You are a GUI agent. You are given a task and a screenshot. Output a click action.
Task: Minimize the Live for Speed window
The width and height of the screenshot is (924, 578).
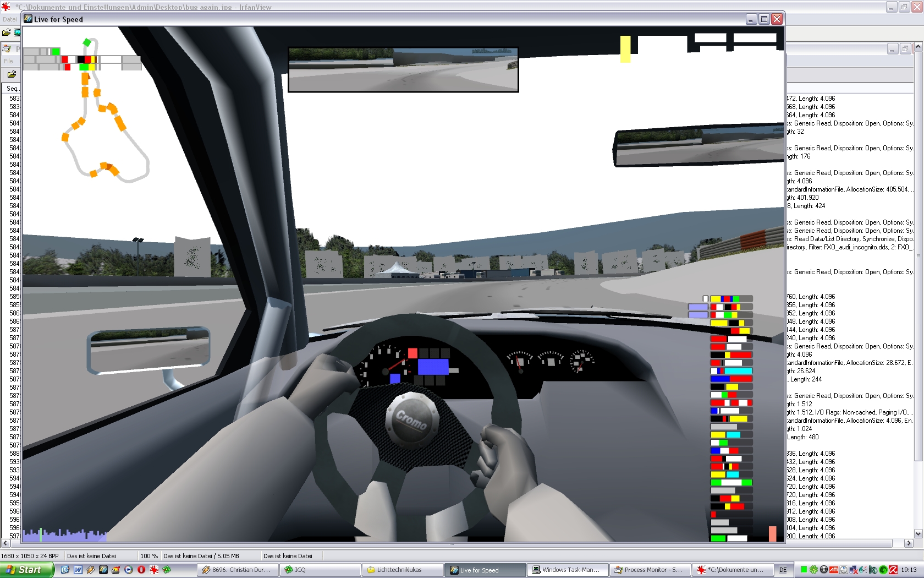[x=751, y=19]
